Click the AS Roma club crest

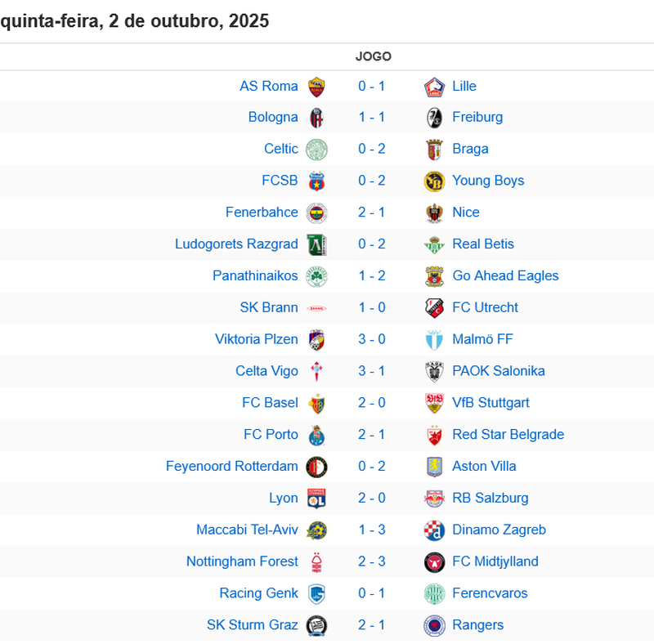[x=316, y=87]
